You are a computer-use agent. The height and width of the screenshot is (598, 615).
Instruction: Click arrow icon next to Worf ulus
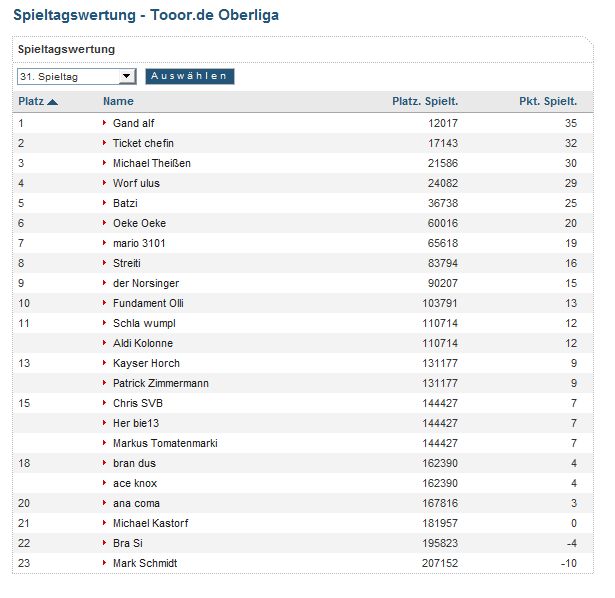click(104, 183)
